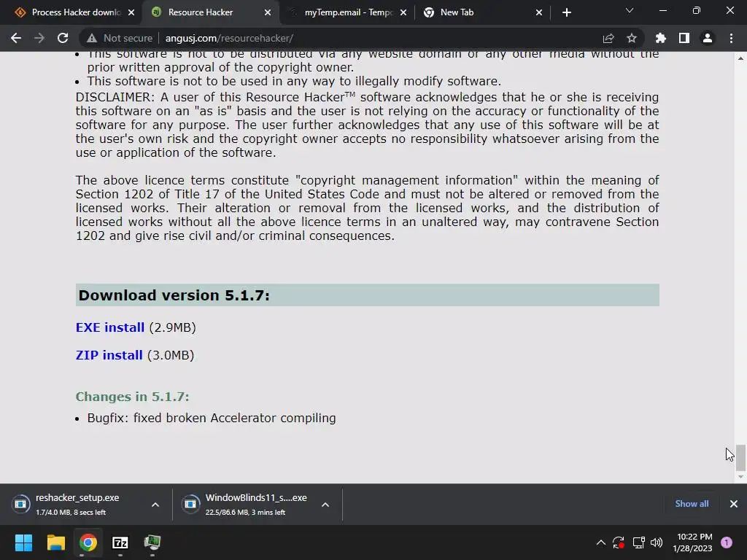Open the Not secure site info warning

[120, 38]
